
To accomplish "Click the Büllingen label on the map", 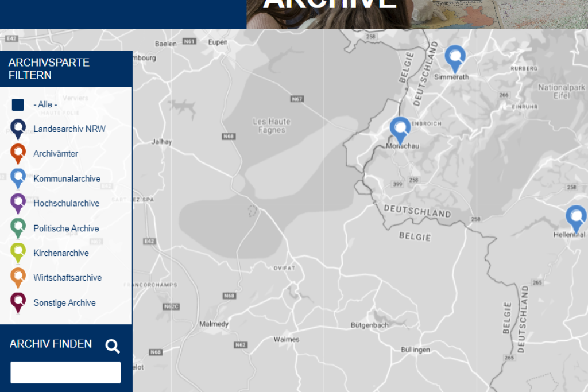I will point(415,350).
